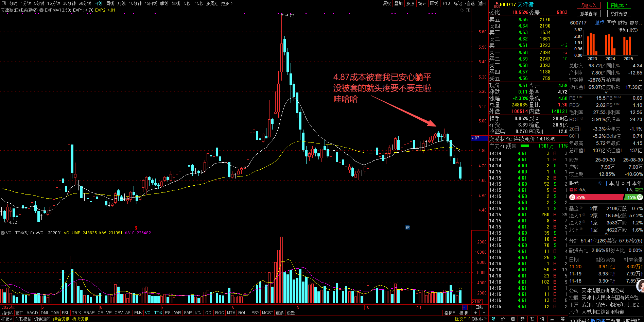Select the 主 main-force tab

coord(553,319)
